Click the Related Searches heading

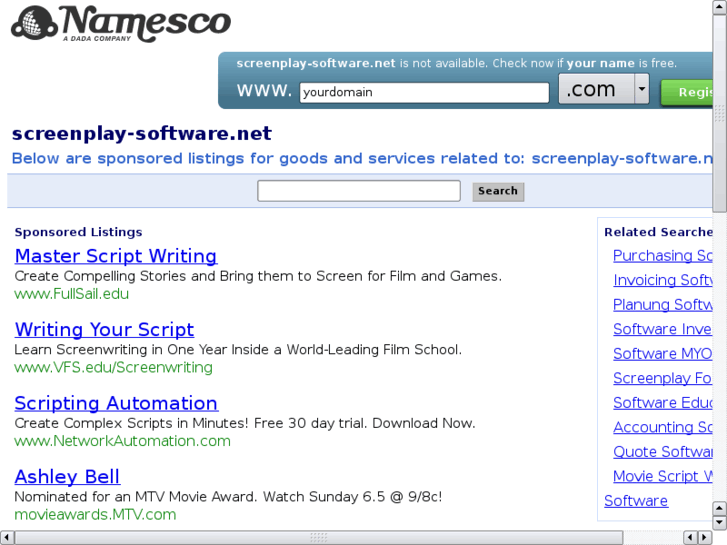(x=658, y=232)
